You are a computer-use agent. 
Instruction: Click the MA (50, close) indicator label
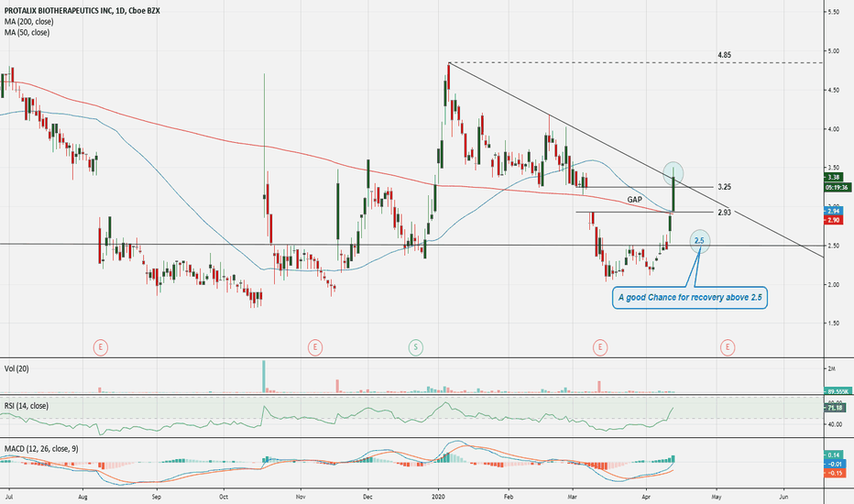[27, 33]
